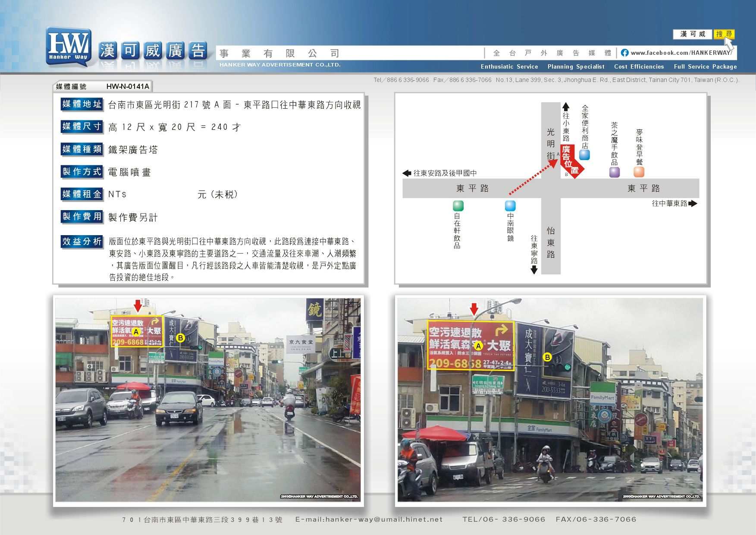
Task: Click the 往中華東路 right arrow
Action: pyautogui.click(x=693, y=203)
